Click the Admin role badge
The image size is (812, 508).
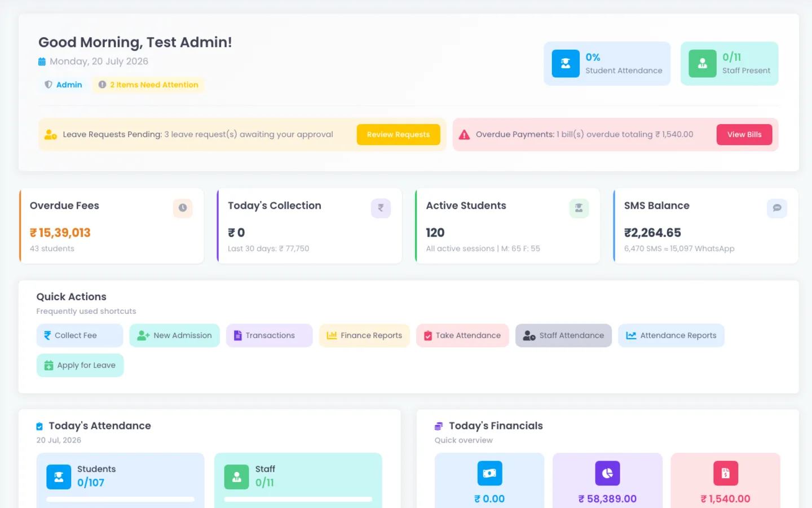tap(63, 85)
